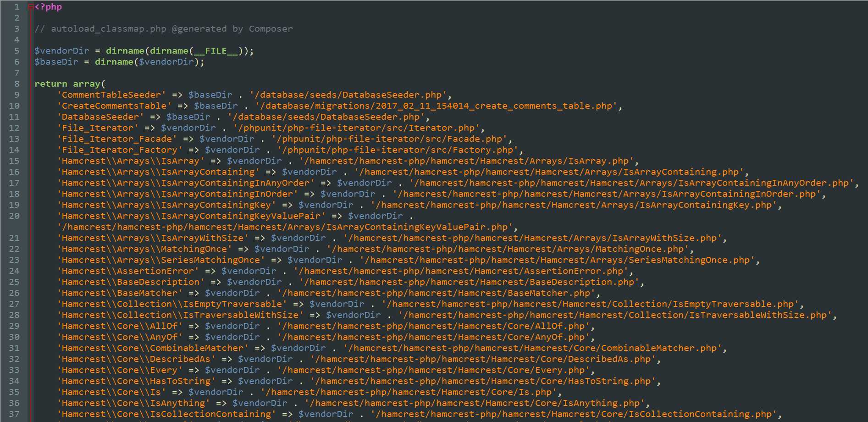Click 'dirname($vendorDir);' on line 6

[149, 62]
